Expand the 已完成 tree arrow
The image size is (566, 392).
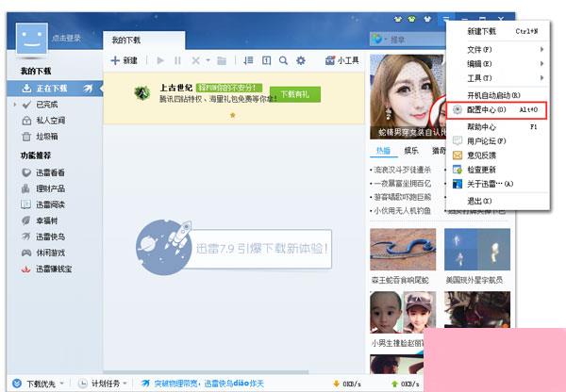point(15,105)
